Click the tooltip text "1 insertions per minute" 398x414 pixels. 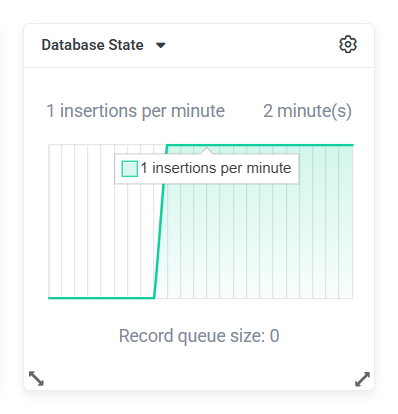[216, 168]
